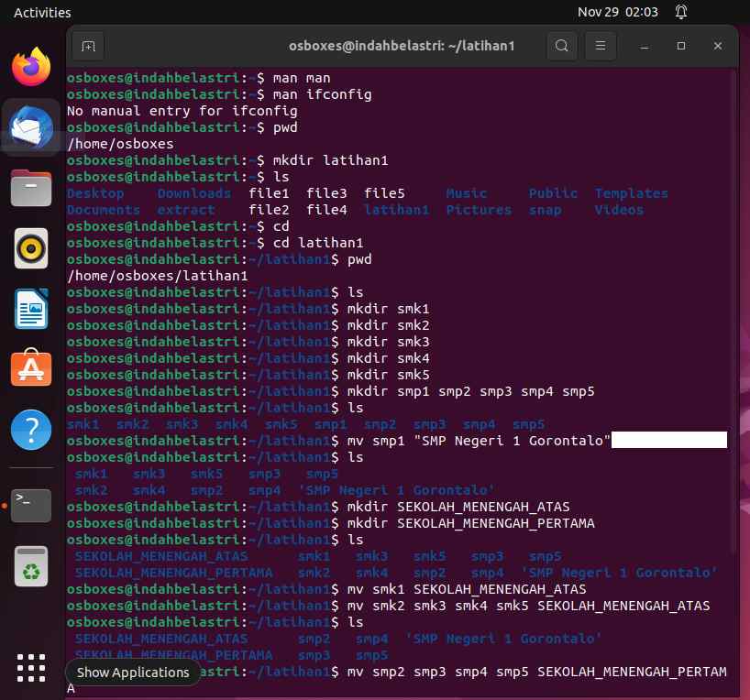The width and height of the screenshot is (750, 700).
Task: Click 'mkdir SEKOLAH_MENENGAH_PERTAMA' command
Action: 470,523
